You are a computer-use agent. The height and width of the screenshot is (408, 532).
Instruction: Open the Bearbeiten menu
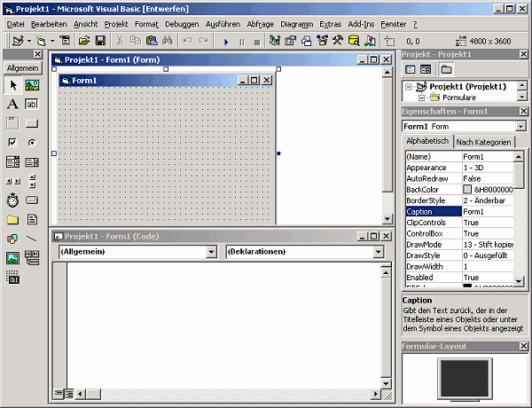[x=49, y=24]
